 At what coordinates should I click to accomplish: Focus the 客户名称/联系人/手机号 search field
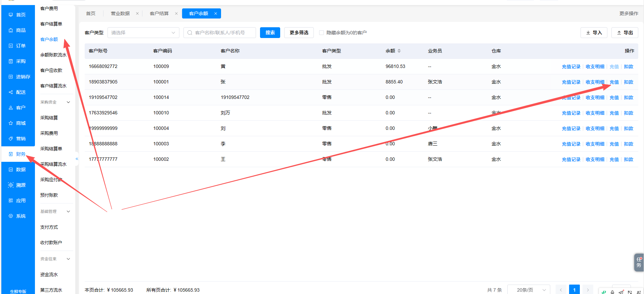tap(220, 33)
